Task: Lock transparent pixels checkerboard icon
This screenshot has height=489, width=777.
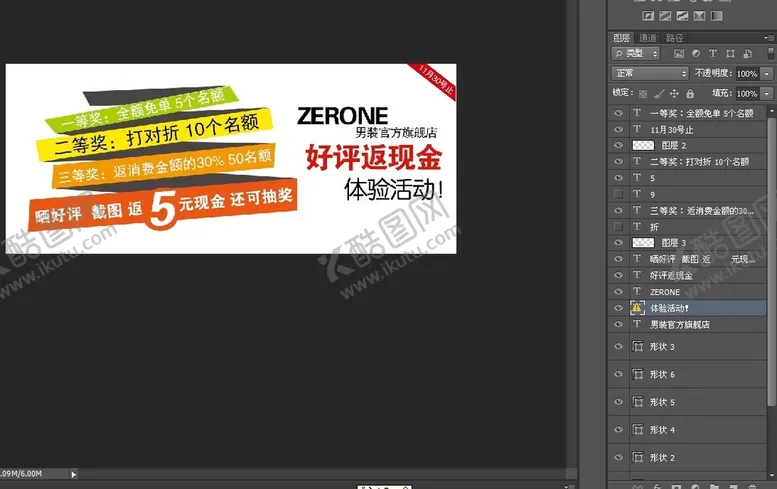Action: 643,94
